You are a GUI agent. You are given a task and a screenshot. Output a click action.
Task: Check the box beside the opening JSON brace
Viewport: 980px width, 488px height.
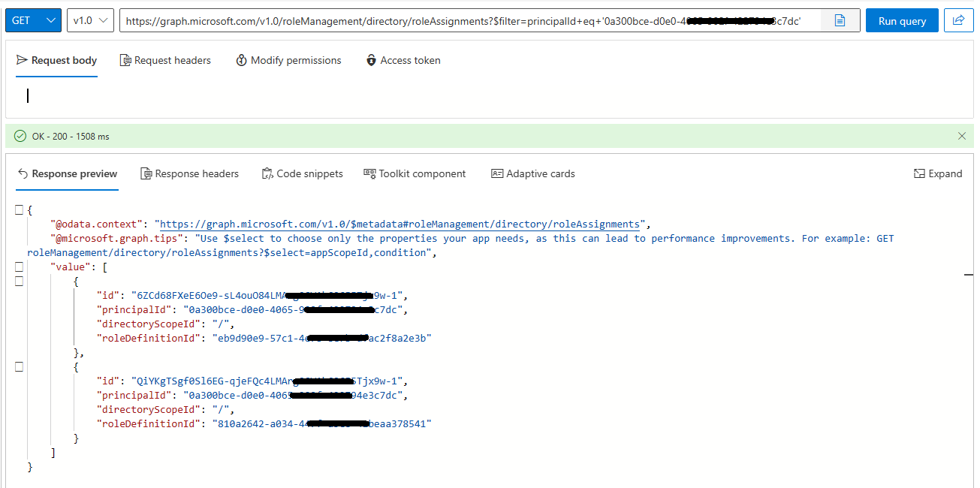pyautogui.click(x=20, y=210)
